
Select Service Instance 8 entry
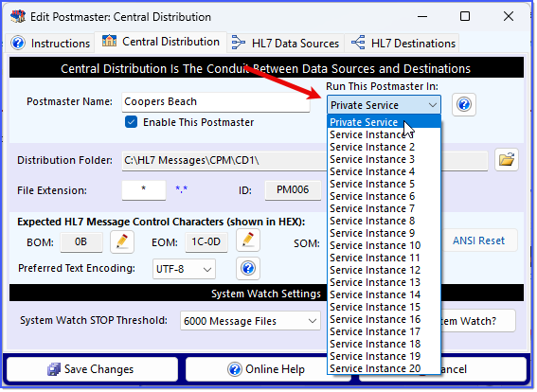tap(384, 221)
